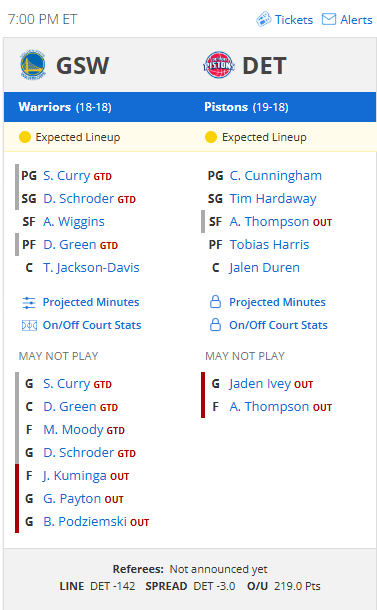
Task: Click the Tickets icon
Action: coord(263,19)
